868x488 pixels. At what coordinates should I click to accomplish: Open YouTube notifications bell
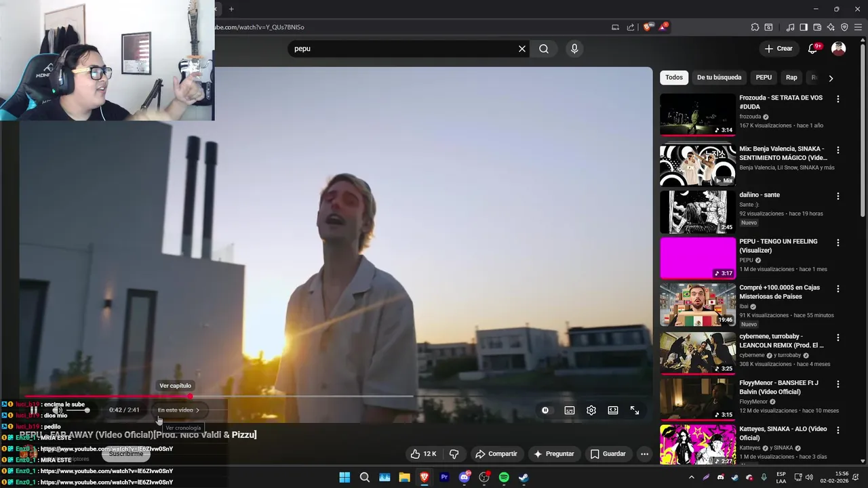point(813,49)
